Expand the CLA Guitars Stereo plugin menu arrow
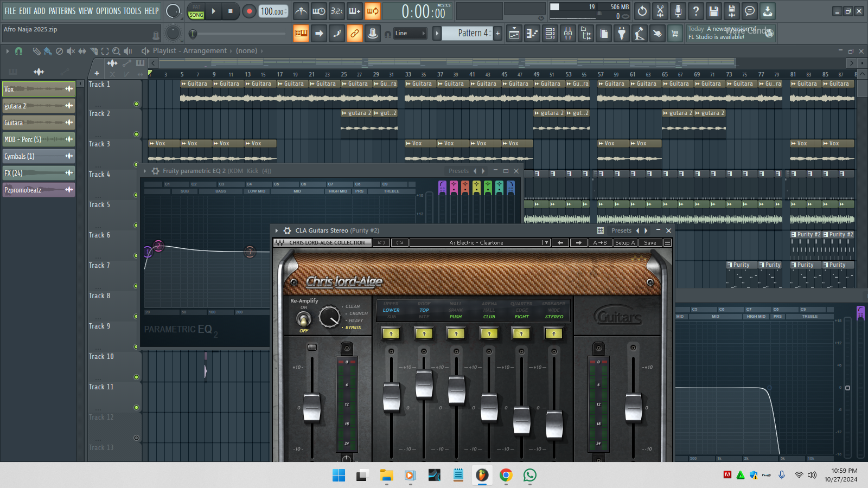868x488 pixels. click(277, 231)
